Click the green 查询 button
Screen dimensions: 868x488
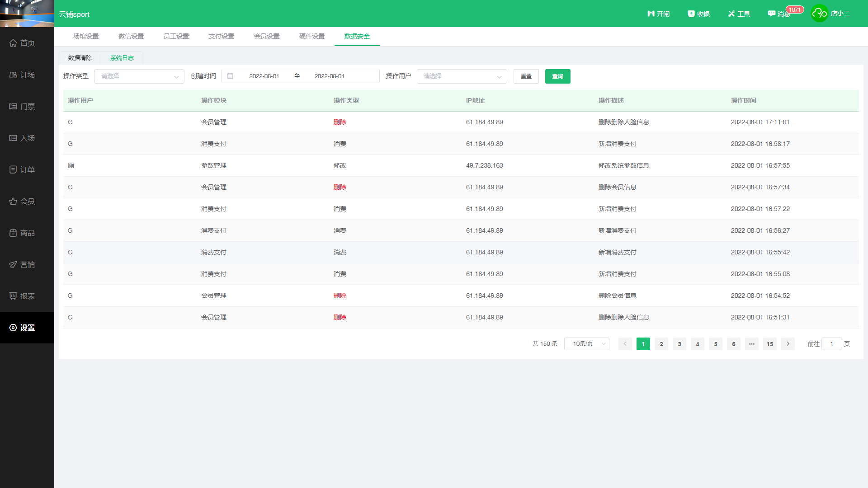[x=557, y=76]
